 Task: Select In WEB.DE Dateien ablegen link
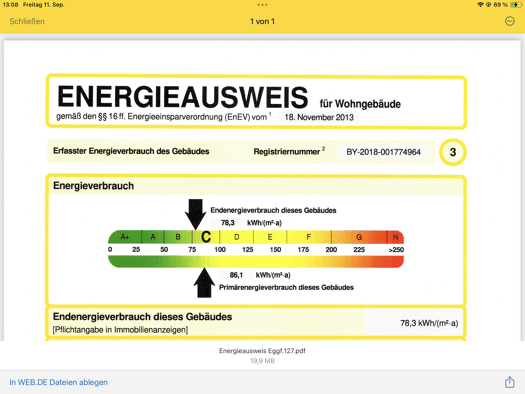(x=59, y=382)
